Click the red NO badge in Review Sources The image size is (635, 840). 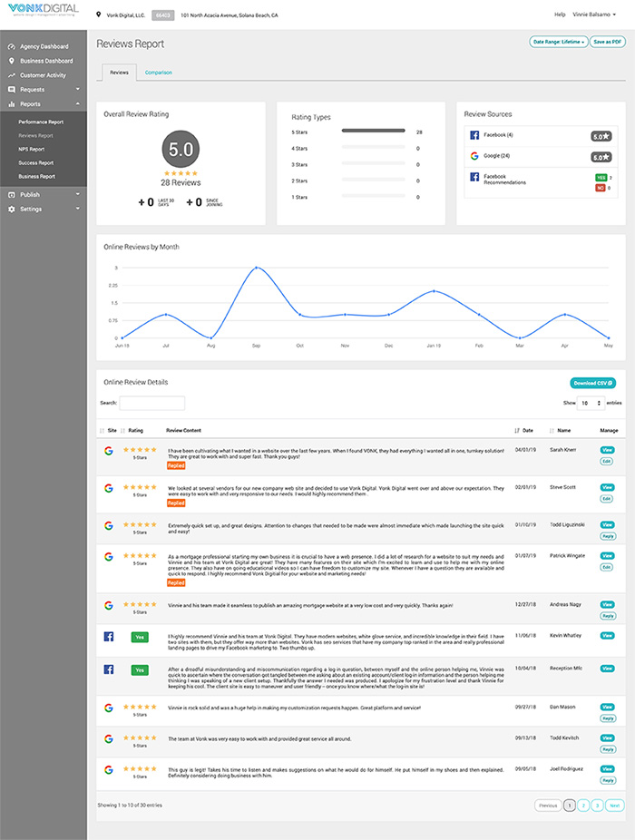click(x=601, y=188)
